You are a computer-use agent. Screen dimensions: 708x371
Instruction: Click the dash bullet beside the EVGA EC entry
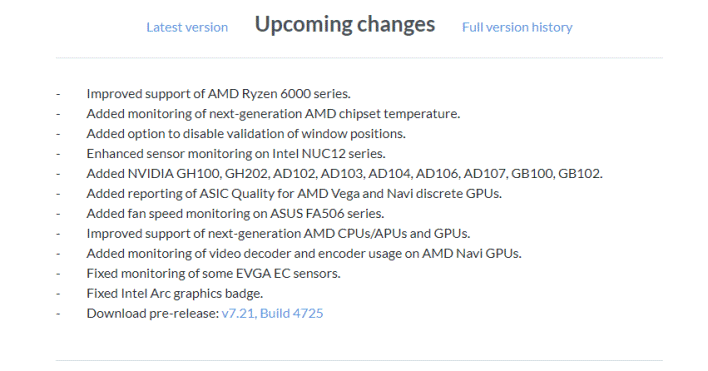tap(58, 274)
